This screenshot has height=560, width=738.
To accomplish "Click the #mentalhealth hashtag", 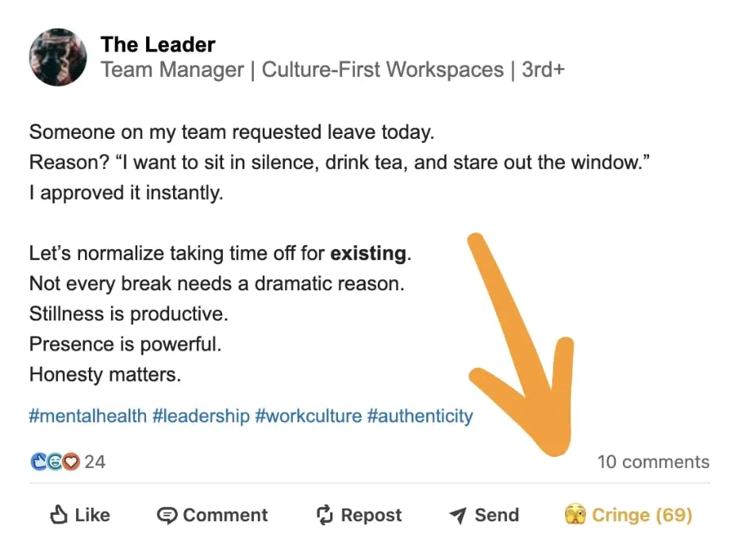I will (x=87, y=416).
